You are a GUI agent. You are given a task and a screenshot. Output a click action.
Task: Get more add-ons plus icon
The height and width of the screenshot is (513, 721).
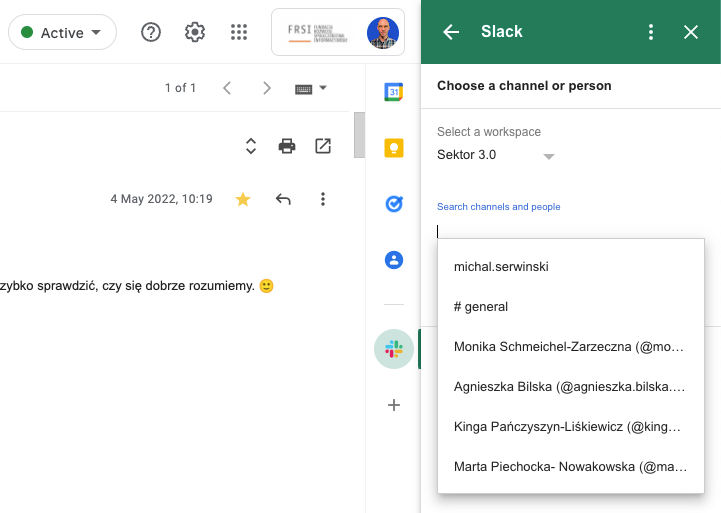(x=394, y=405)
